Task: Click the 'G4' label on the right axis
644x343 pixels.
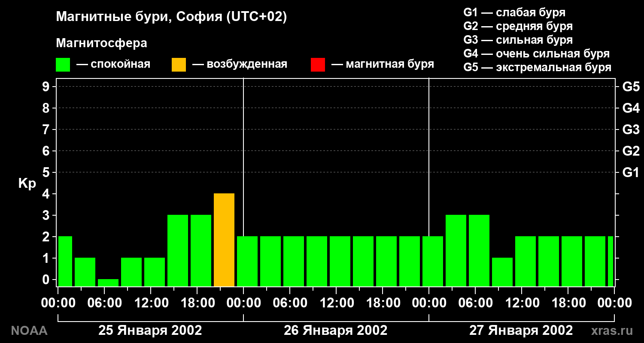Action: pos(631,108)
